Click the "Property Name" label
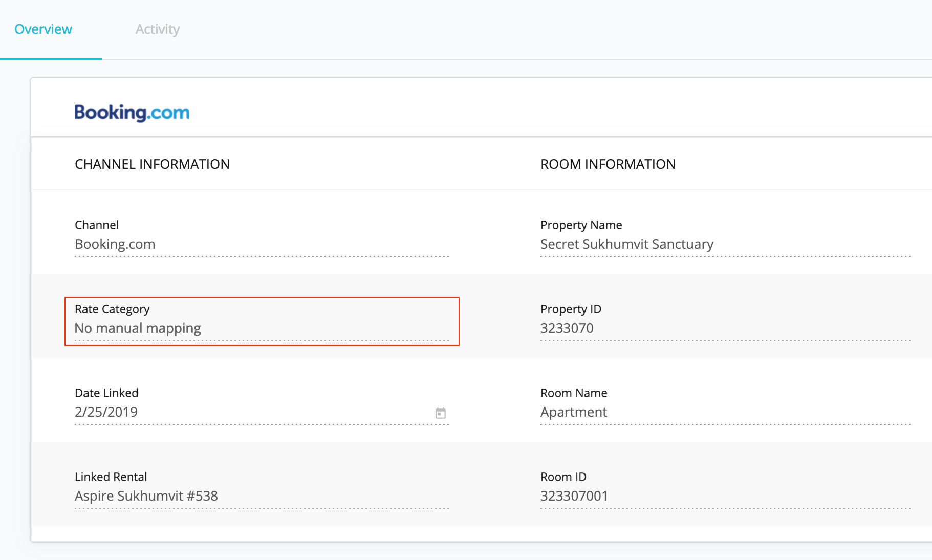932x560 pixels. pyautogui.click(x=581, y=225)
